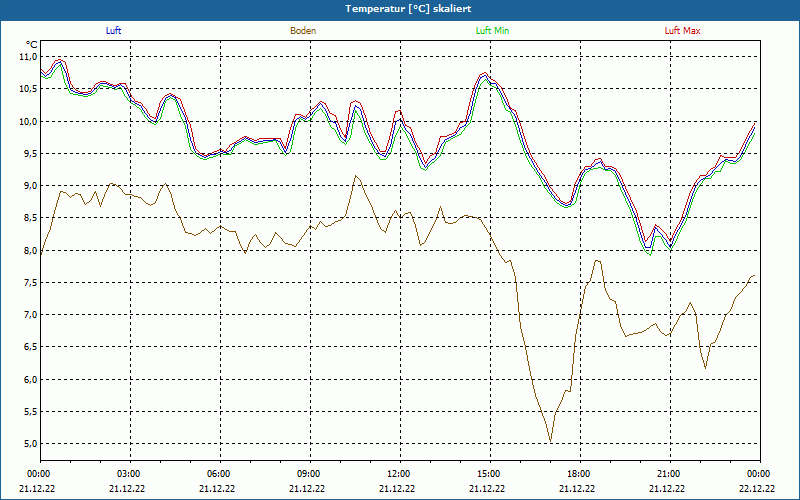Click the 10,0 y-axis value
800x500 pixels.
(x=29, y=121)
